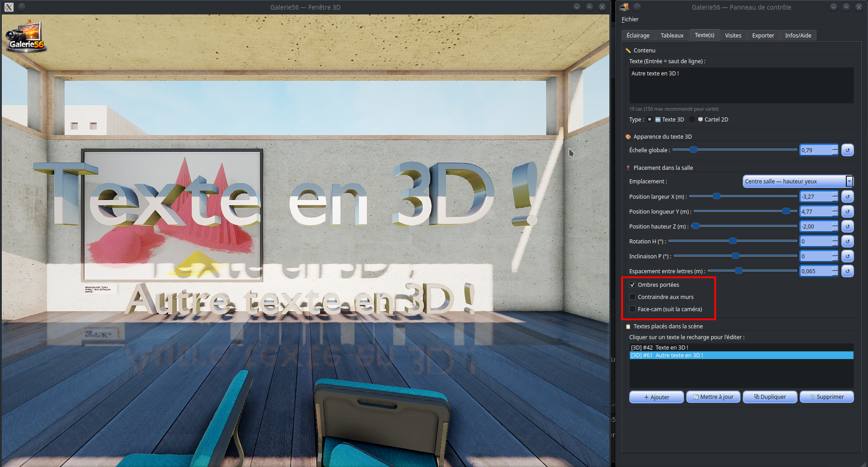
Task: Delete the selected text with Supprimer
Action: click(826, 397)
